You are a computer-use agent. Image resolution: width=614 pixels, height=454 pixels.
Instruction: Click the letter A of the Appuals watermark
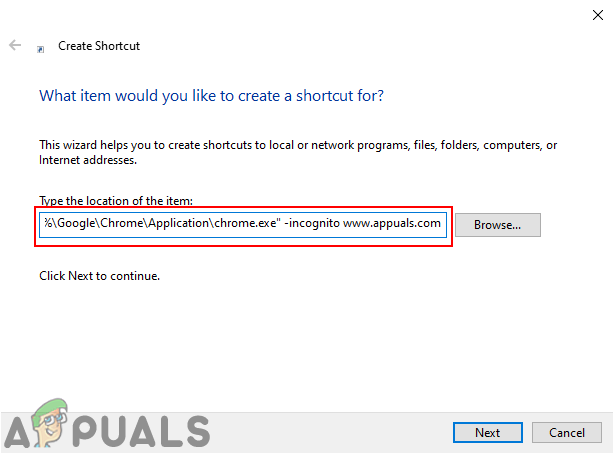pyautogui.click(x=17, y=432)
